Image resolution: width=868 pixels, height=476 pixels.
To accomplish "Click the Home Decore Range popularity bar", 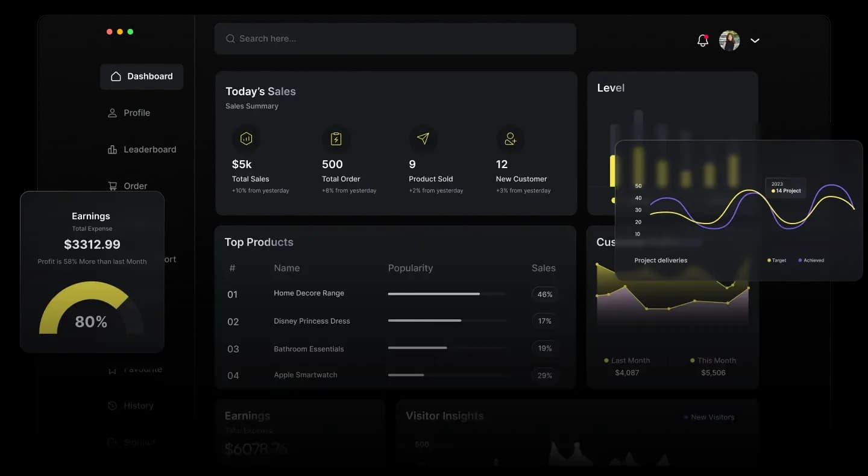I will tap(447, 294).
